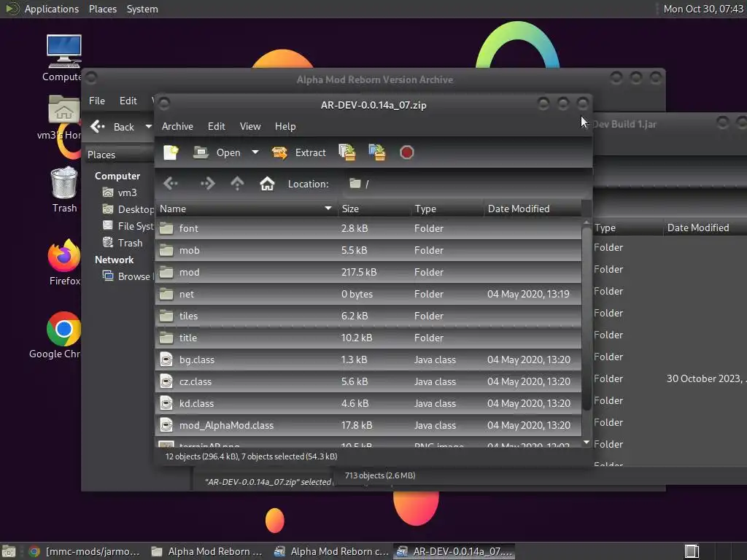Open File menu in Alpha Mod Reborn window
Screen dimensions: 747x560
[97, 101]
